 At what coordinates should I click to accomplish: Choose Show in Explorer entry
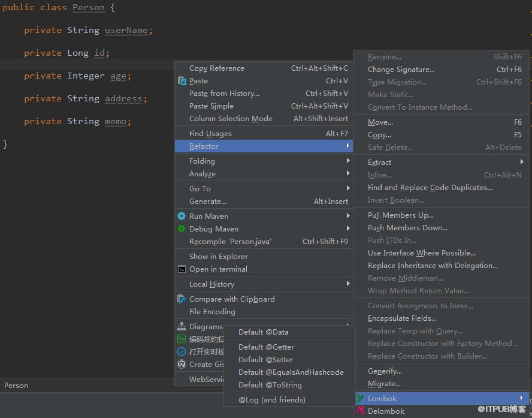(264, 256)
